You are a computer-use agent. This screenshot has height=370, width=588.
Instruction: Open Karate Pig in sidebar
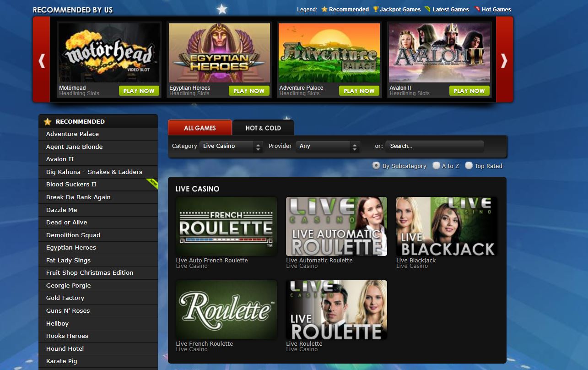pyautogui.click(x=98, y=361)
